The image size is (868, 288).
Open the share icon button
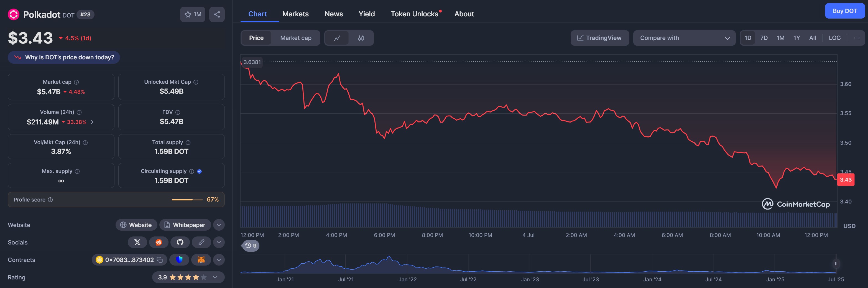[x=217, y=14]
